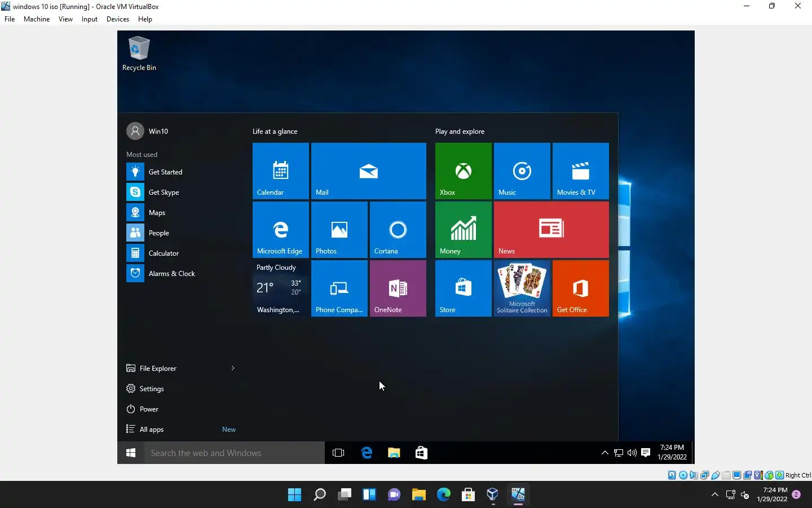Click the Play and explore header
The width and height of the screenshot is (812, 508).
(460, 132)
